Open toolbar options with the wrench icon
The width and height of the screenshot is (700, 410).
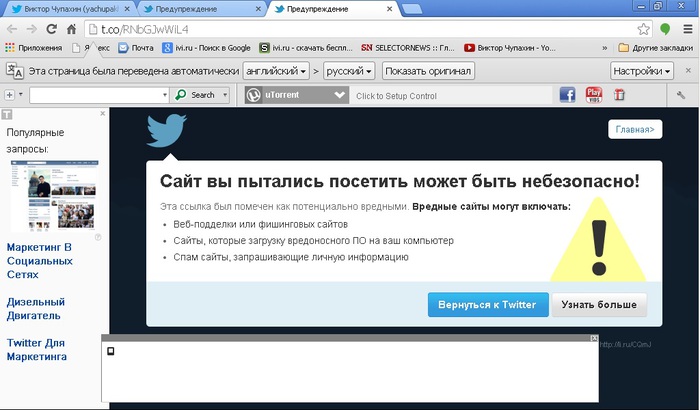pyautogui.click(x=681, y=95)
